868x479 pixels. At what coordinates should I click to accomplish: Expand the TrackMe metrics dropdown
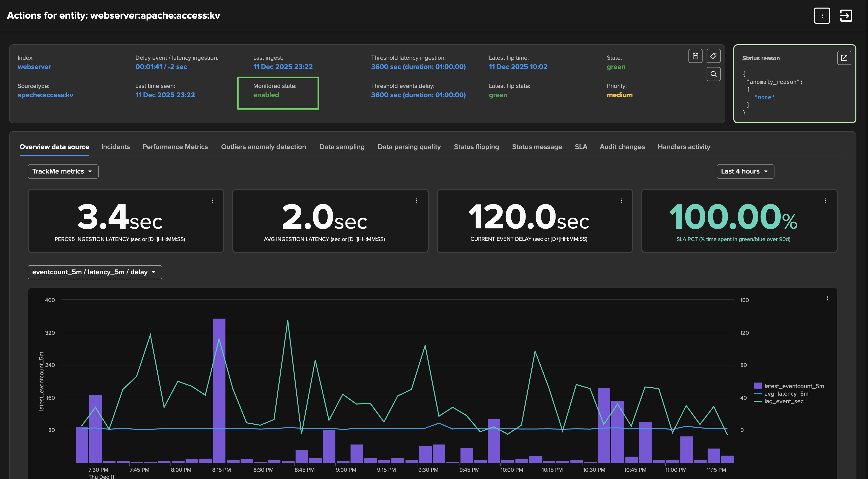click(63, 171)
